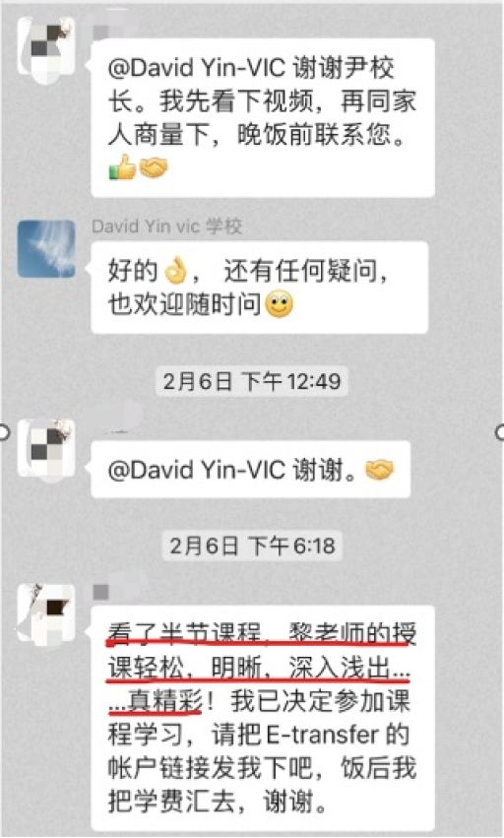This screenshot has height=838, width=504.
Task: Open the avatar beside the E-transfer message
Action: click(46, 612)
